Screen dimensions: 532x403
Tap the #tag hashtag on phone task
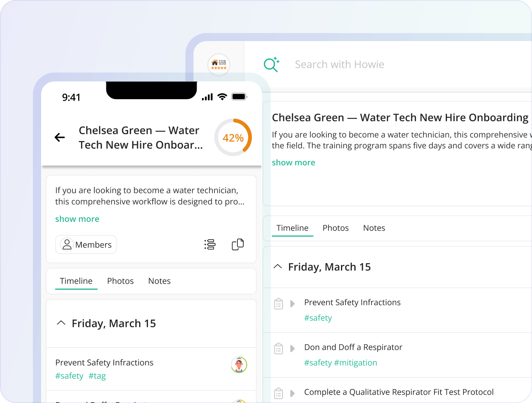point(97,376)
